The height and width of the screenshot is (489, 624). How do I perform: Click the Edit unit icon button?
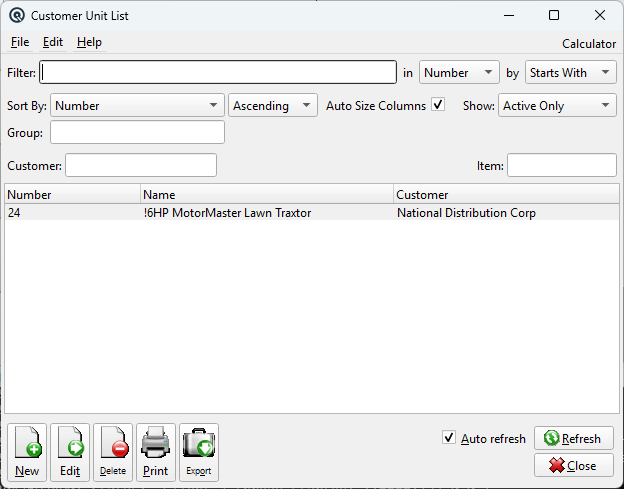click(70, 452)
